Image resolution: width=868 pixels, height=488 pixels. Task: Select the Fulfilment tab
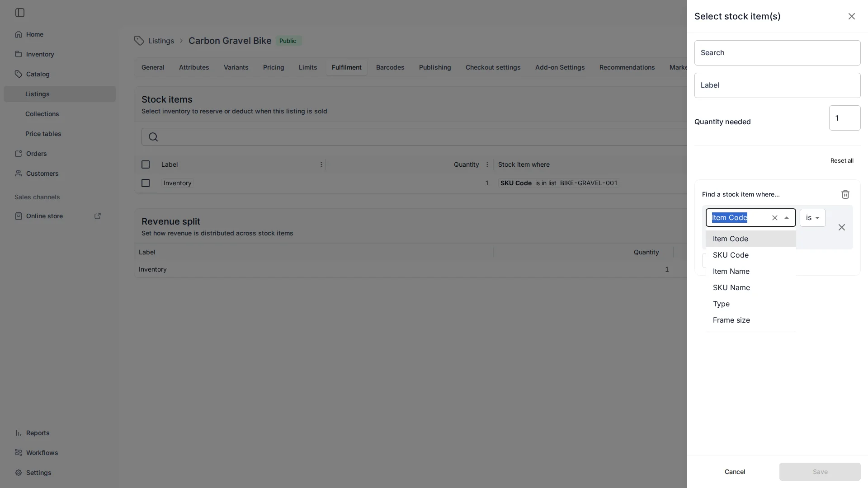point(347,67)
